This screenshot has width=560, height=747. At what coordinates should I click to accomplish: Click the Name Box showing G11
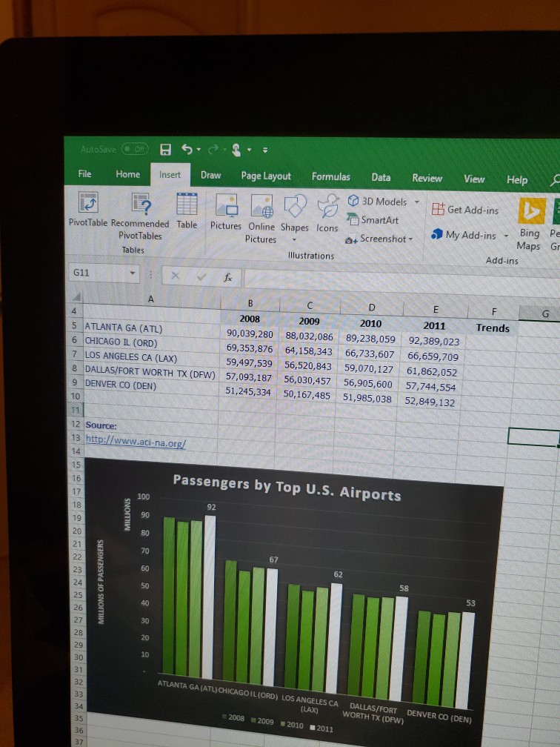coord(99,273)
